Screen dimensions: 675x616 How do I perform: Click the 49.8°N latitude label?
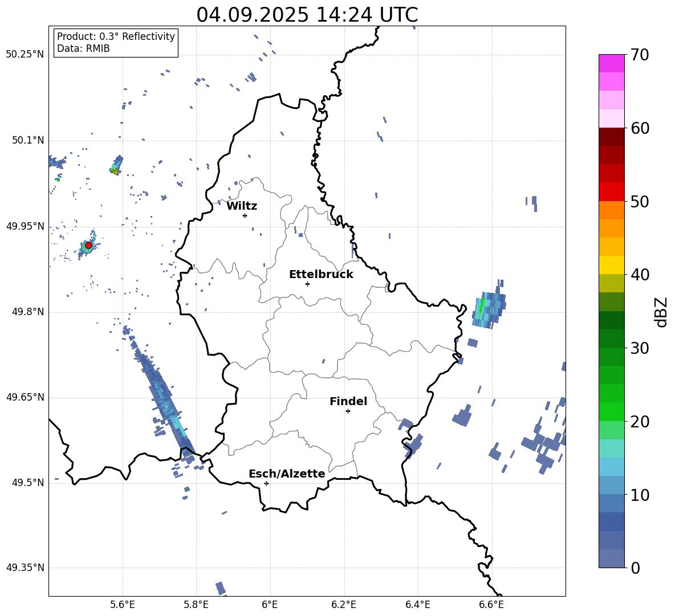click(x=28, y=312)
